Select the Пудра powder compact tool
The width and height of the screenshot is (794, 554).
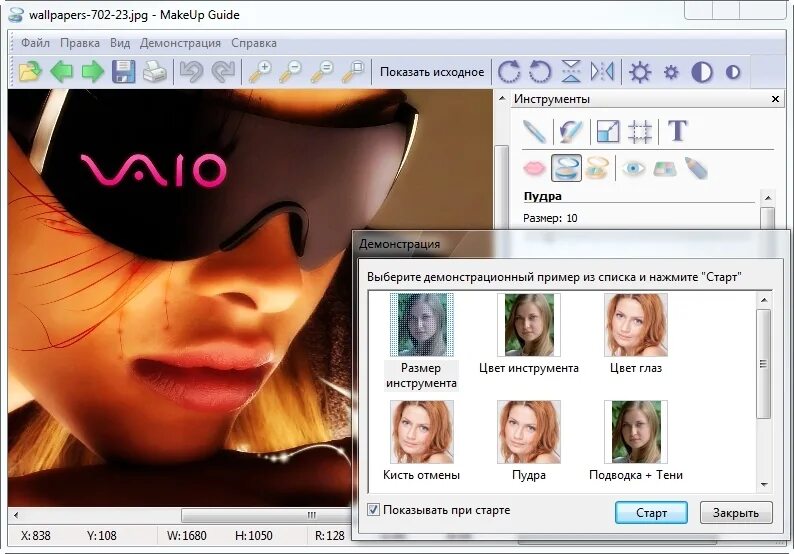click(x=566, y=168)
